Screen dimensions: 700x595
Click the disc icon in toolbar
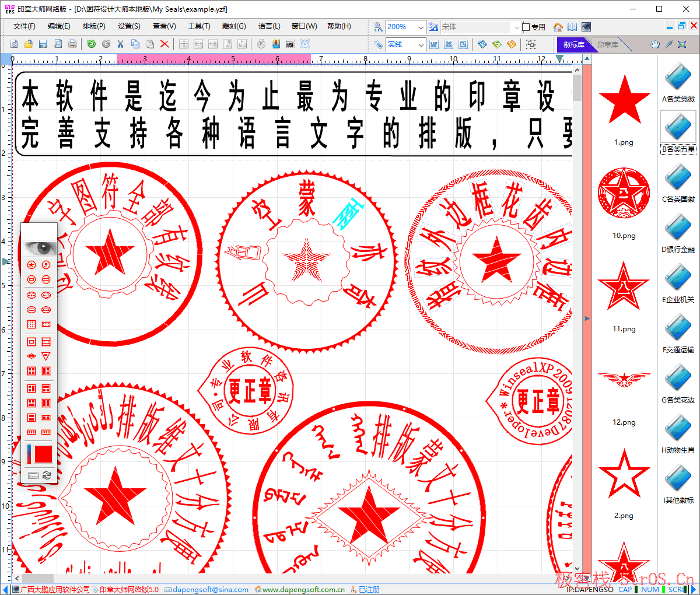[x=304, y=44]
